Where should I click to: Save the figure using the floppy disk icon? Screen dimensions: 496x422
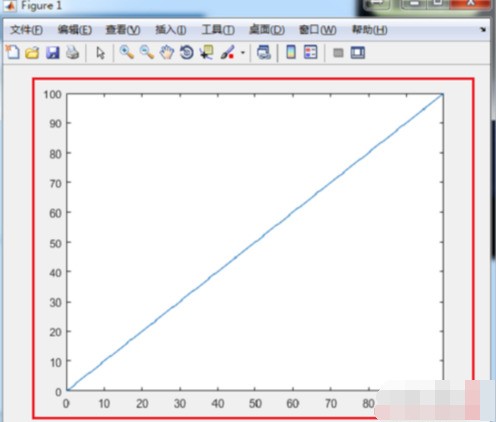[x=53, y=53]
